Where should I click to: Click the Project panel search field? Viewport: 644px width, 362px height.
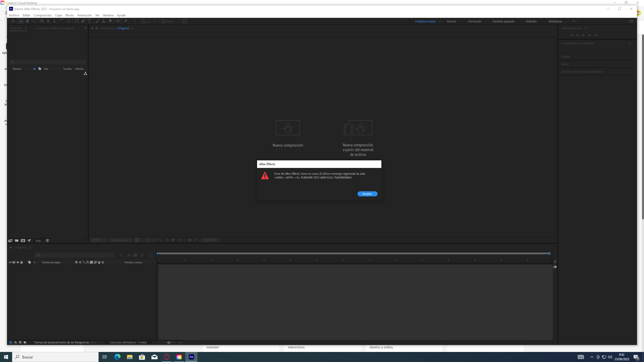(x=48, y=62)
